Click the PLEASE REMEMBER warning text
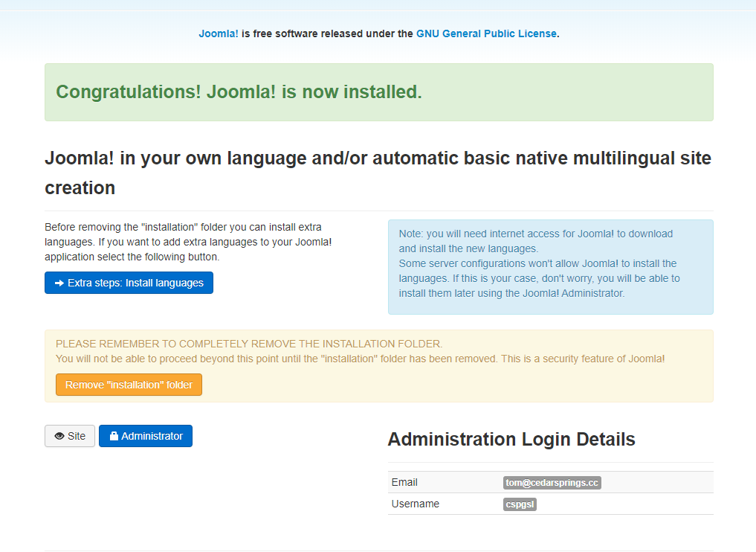This screenshot has width=756, height=552. [249, 344]
